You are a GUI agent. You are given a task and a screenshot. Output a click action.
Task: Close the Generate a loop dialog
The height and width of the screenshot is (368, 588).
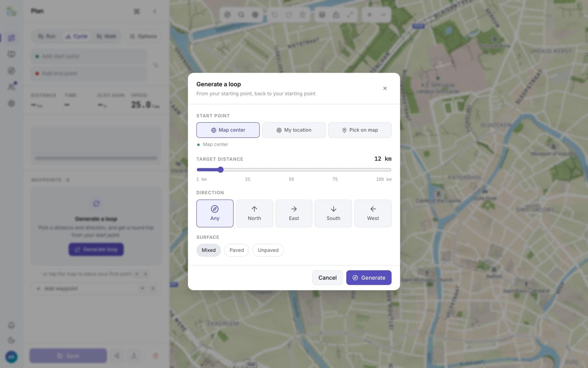(385, 88)
